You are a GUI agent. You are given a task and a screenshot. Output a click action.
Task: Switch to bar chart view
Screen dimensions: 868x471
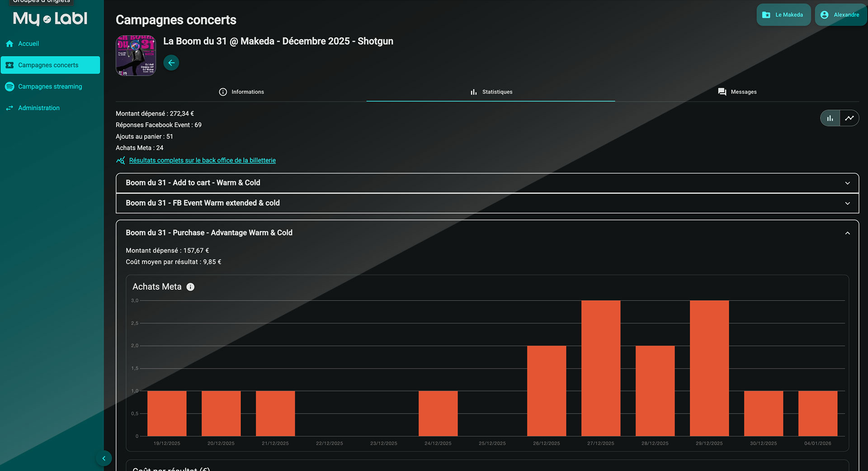coord(830,118)
